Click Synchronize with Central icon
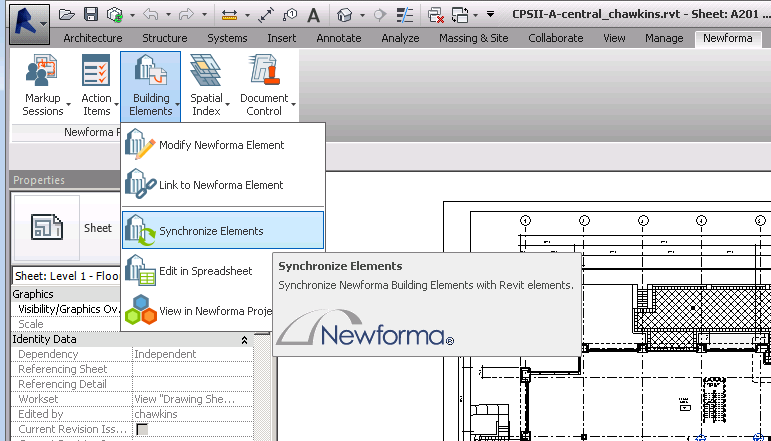The height and width of the screenshot is (441, 771). [x=115, y=15]
